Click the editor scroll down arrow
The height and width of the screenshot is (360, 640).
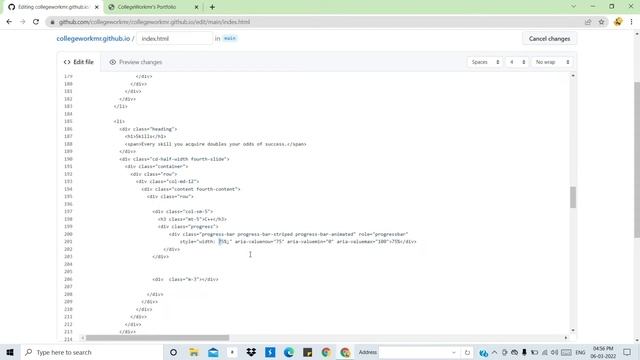tap(573, 330)
